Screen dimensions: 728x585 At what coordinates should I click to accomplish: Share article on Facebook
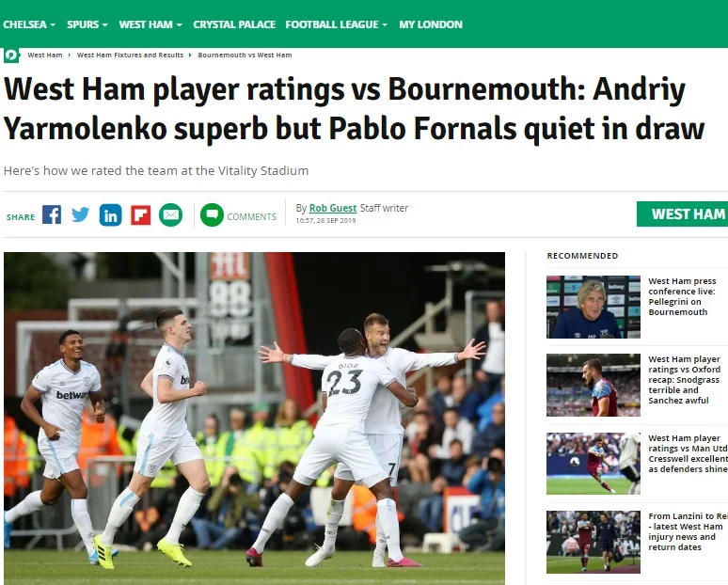pos(52,215)
